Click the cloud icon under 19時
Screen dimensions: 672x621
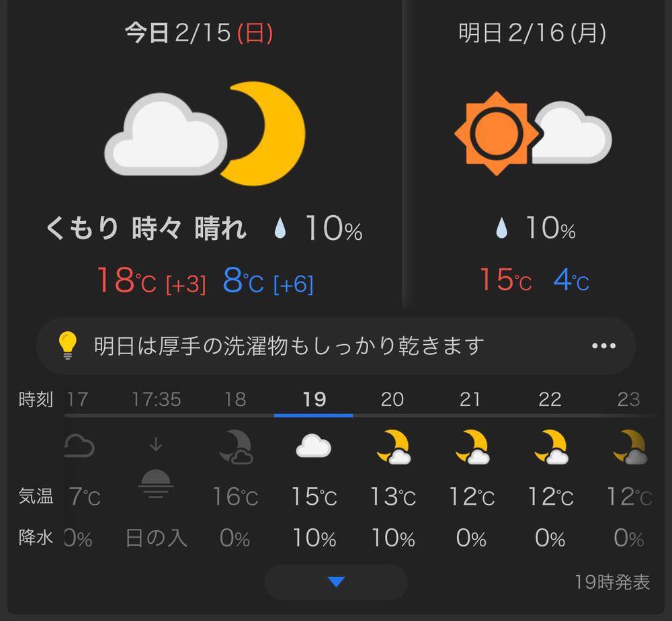coord(313,447)
